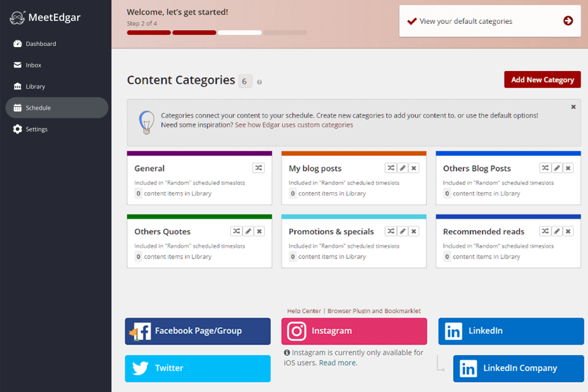588x392 pixels.
Task: Click the orange color bar on My blog posts
Action: [x=353, y=153]
